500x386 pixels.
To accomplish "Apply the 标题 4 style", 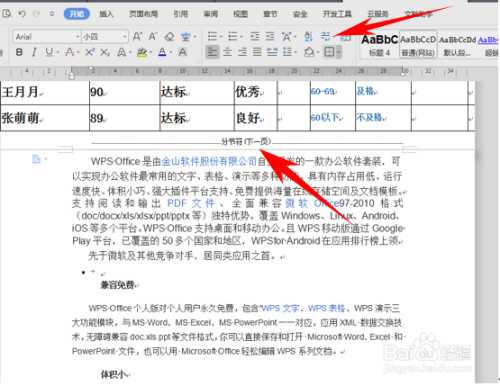I will [x=380, y=45].
